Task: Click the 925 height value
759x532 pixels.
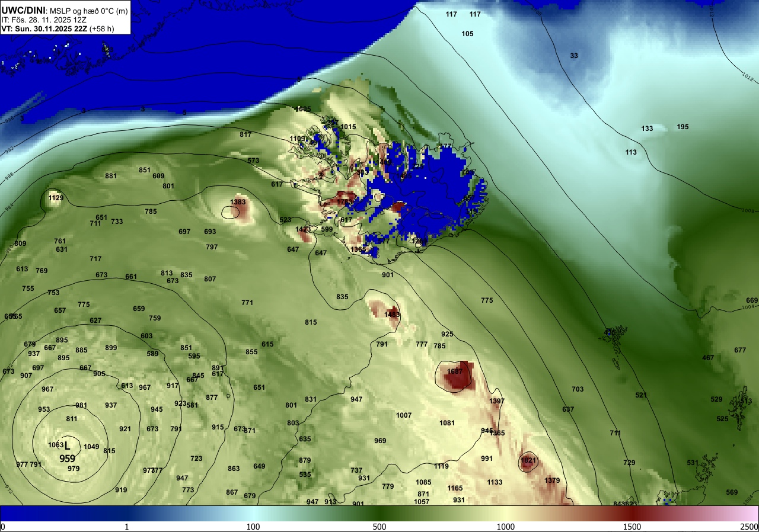Action: 447,334
